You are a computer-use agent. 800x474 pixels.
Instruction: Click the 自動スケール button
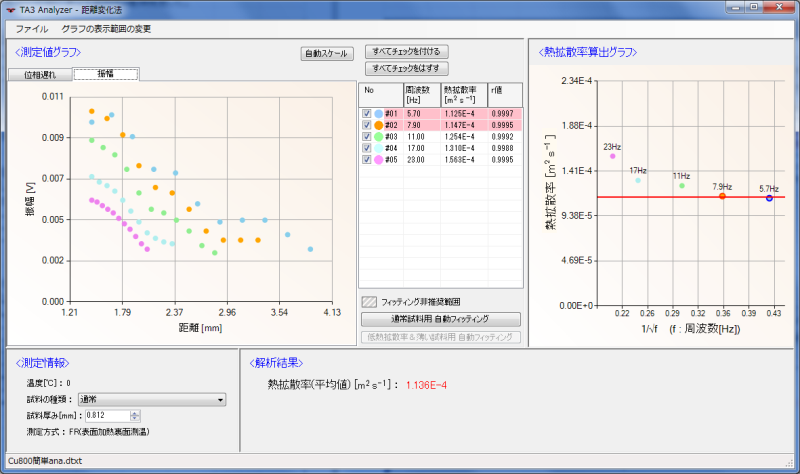point(327,53)
